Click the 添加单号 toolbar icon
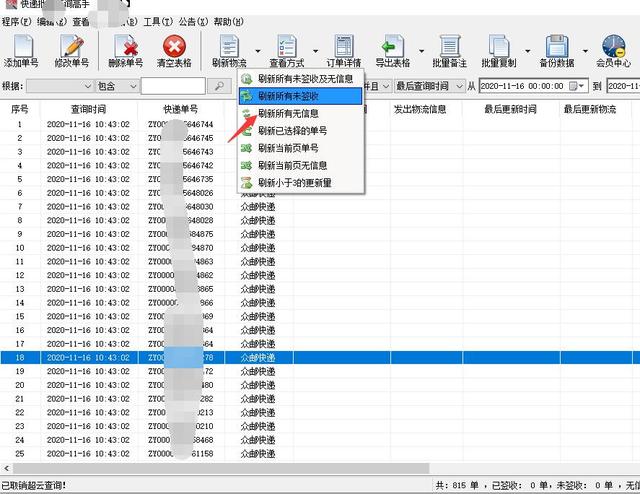The height and width of the screenshot is (494, 640). point(22,51)
